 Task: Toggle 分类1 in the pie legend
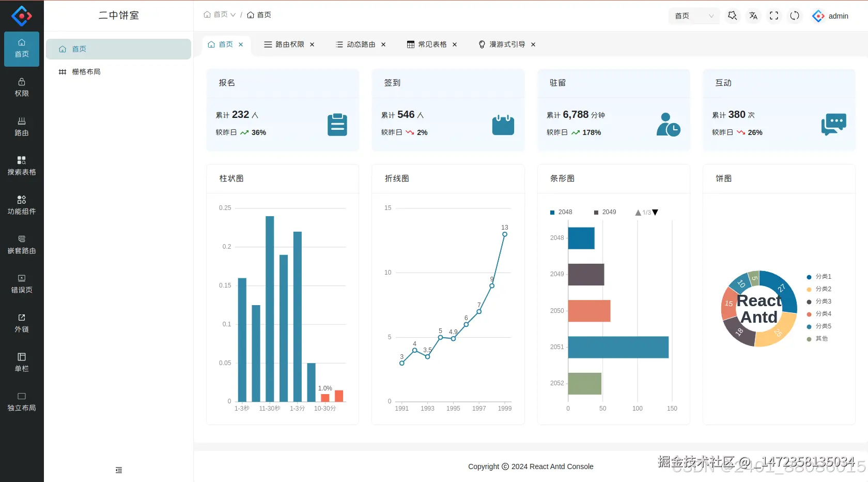pos(819,277)
